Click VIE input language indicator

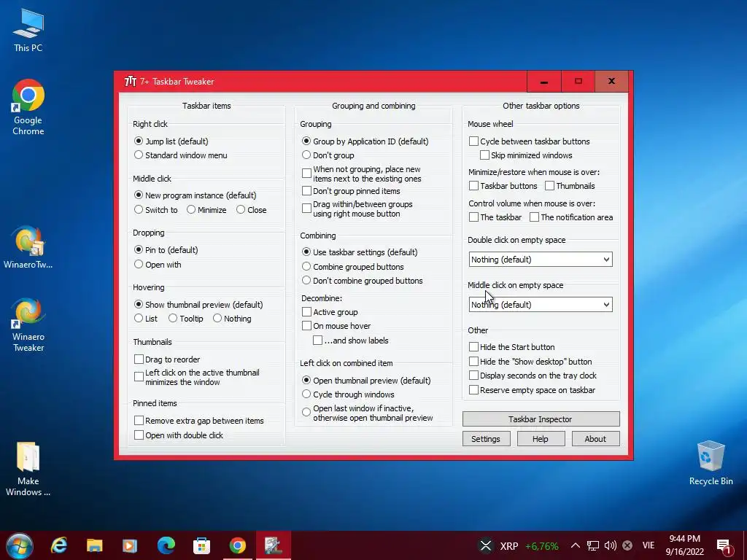[x=649, y=545]
